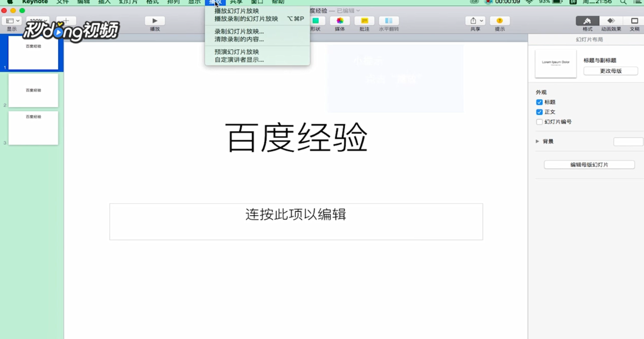
Task: Click the date and time display
Action: point(597,2)
